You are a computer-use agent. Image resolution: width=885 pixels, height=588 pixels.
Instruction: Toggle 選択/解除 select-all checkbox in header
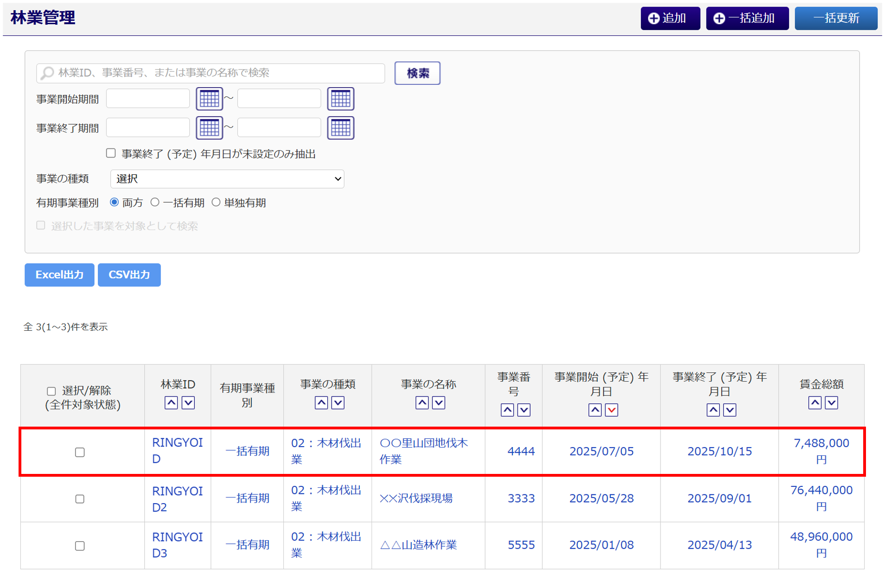[51, 391]
